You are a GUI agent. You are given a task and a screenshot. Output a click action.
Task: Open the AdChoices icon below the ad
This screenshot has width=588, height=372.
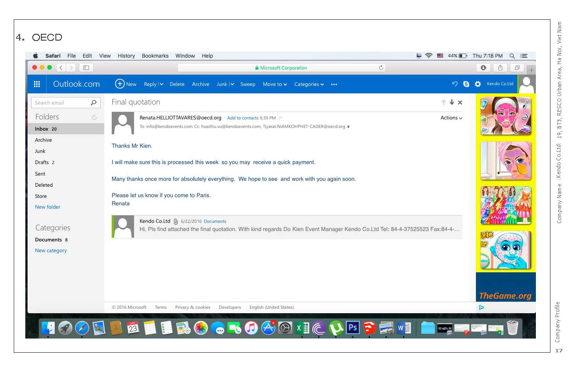click(481, 307)
